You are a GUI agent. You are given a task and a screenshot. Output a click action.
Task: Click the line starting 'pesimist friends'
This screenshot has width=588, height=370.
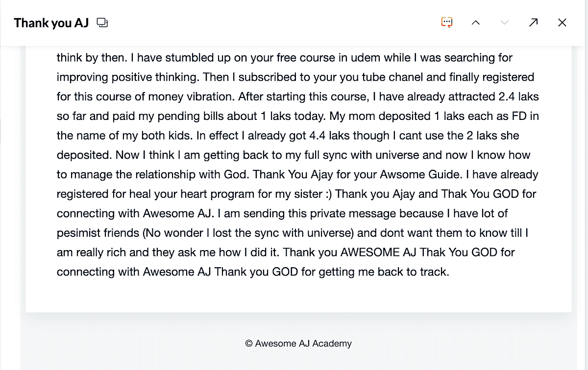tap(293, 233)
